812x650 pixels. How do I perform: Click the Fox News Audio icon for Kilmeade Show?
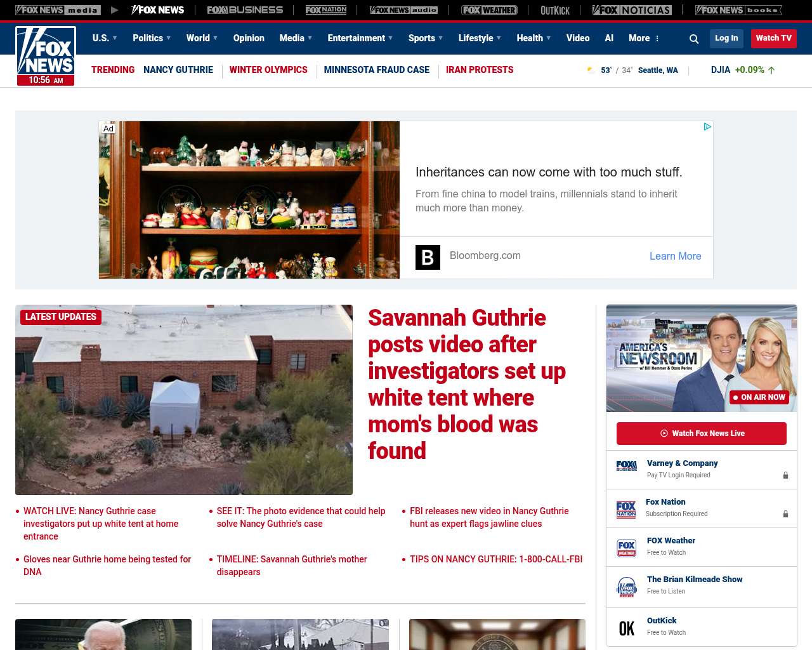[x=626, y=587]
